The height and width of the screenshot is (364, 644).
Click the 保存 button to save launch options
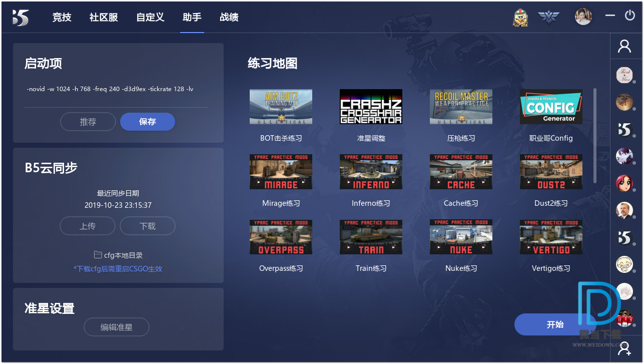[148, 122]
